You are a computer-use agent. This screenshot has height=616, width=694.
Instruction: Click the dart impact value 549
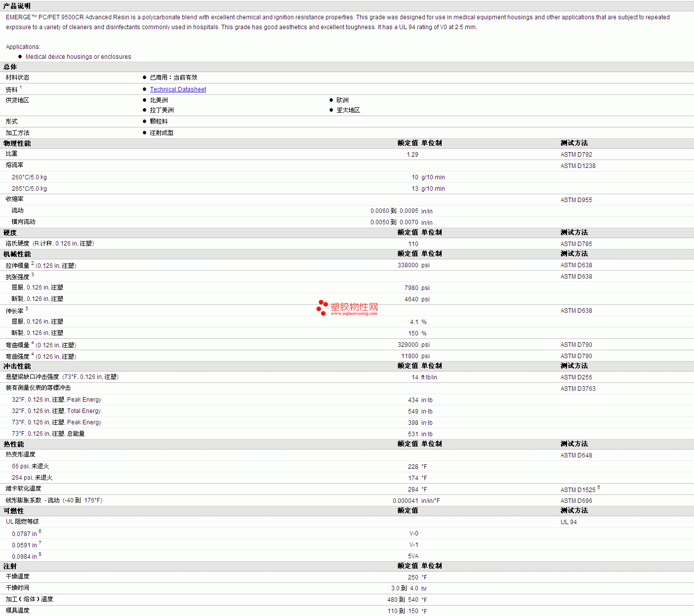(413, 411)
